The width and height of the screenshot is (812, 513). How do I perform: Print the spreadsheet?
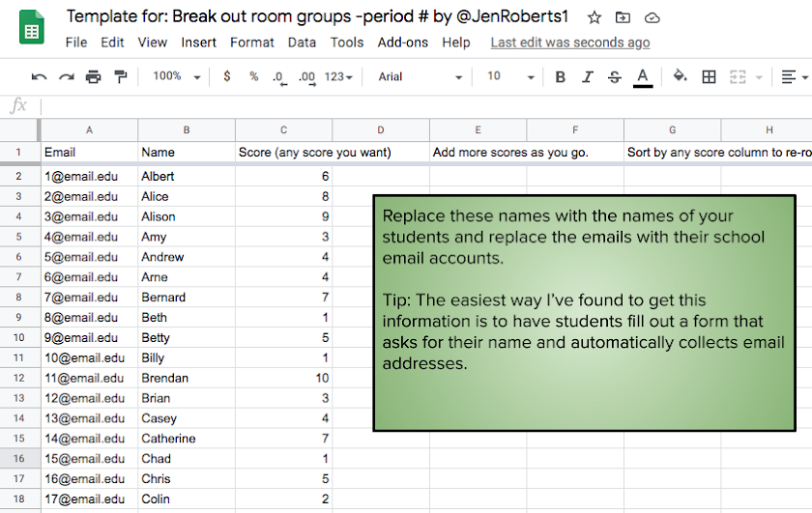point(93,77)
